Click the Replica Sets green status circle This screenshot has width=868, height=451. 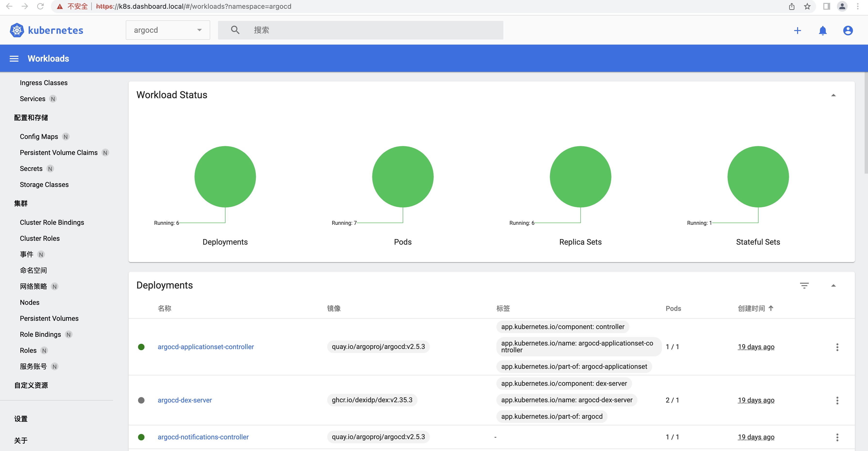(x=580, y=177)
